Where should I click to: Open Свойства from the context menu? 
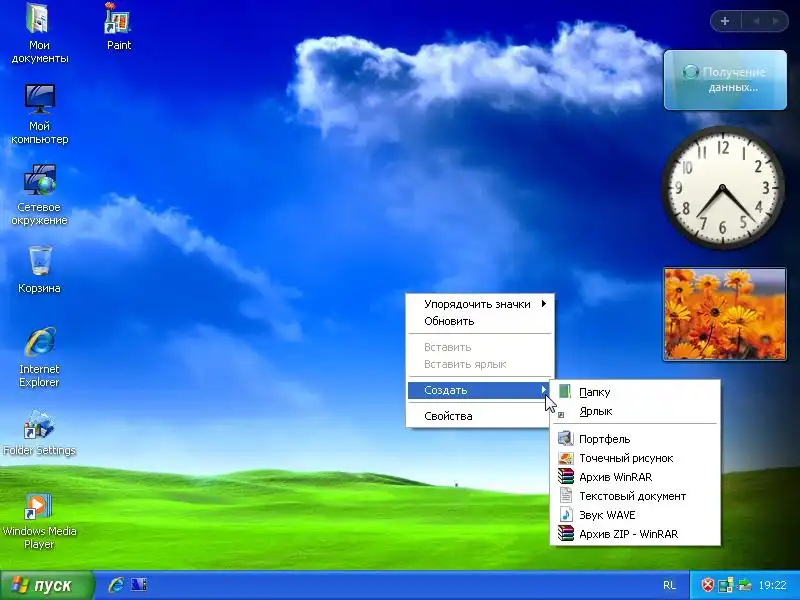480,416
